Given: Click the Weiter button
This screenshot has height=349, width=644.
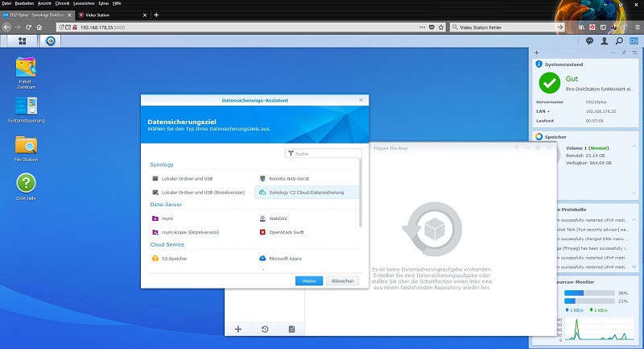Looking at the screenshot, I should pos(309,280).
